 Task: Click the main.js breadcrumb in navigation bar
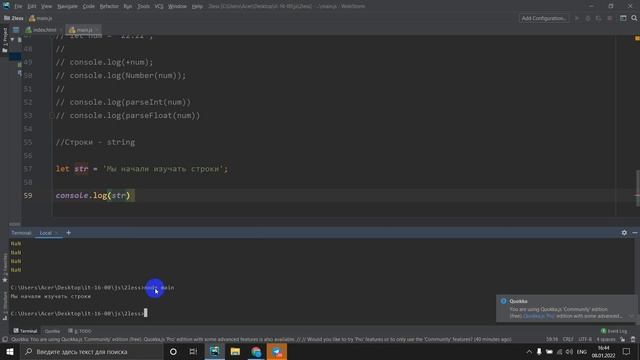coord(40,18)
